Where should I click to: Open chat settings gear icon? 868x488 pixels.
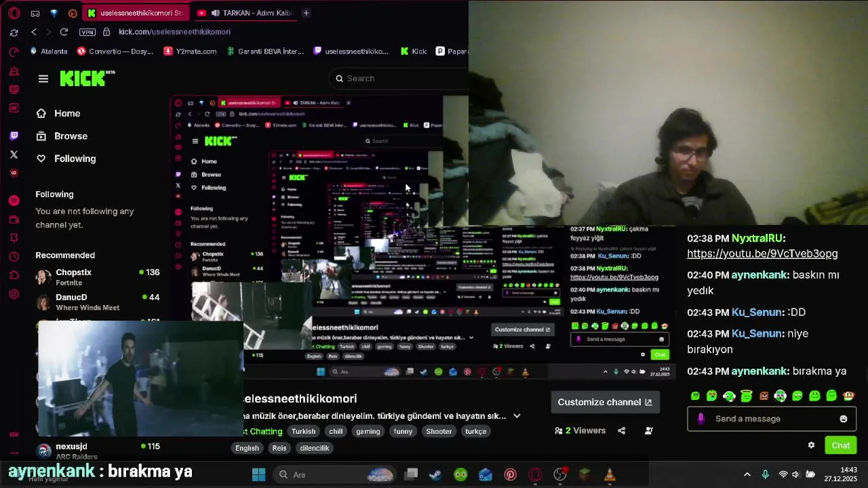click(x=811, y=445)
